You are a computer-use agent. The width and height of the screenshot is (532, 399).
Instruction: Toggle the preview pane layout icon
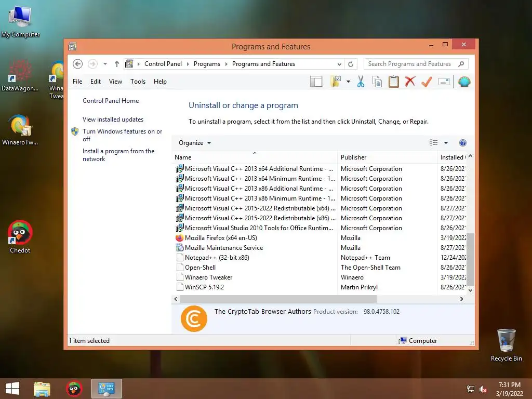point(316,82)
